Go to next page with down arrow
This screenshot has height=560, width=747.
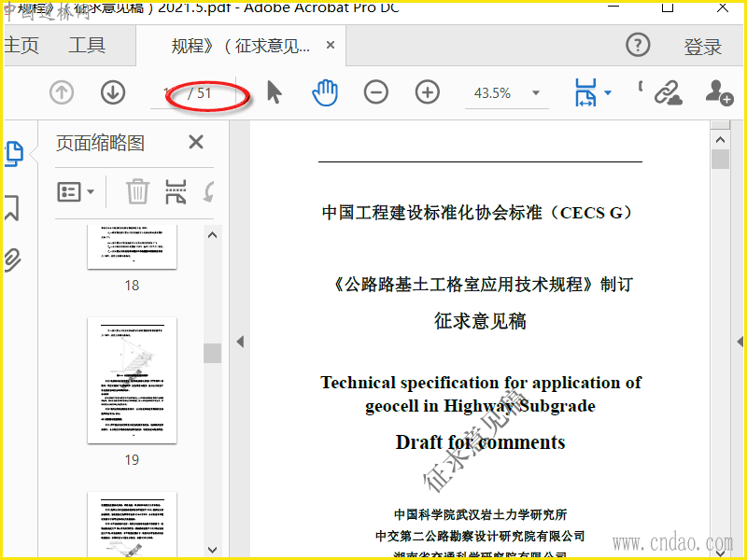point(113,92)
